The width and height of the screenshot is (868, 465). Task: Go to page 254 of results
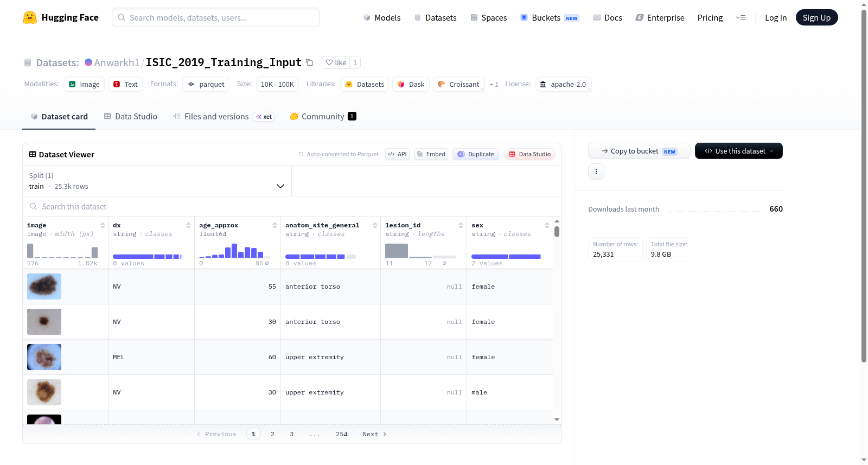pos(341,434)
